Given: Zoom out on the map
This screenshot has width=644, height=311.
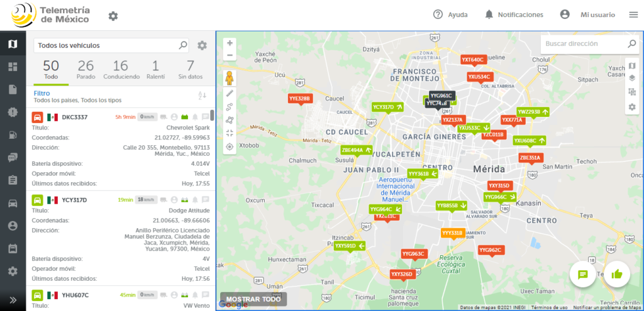Looking at the screenshot, I should coord(230,55).
